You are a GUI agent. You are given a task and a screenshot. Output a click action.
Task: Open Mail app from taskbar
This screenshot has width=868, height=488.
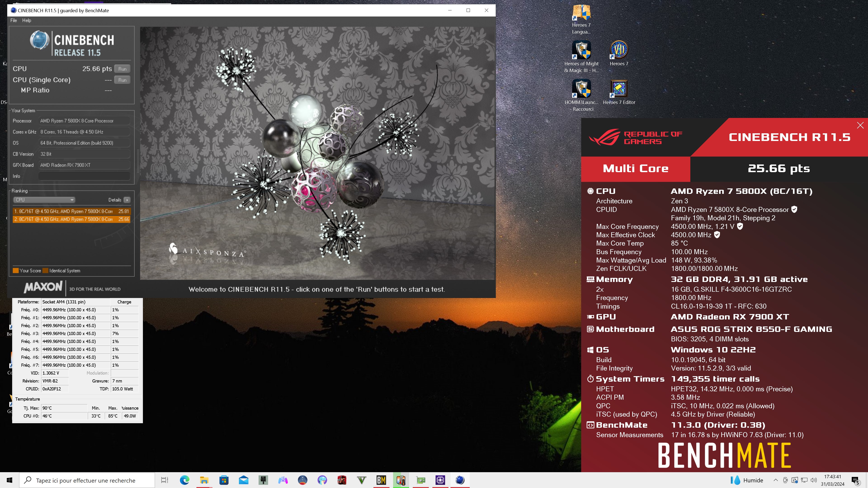[244, 480]
